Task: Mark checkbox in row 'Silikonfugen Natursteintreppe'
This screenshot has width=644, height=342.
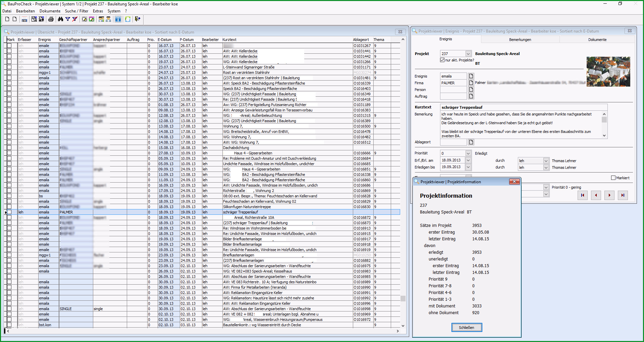Action: pos(9,207)
